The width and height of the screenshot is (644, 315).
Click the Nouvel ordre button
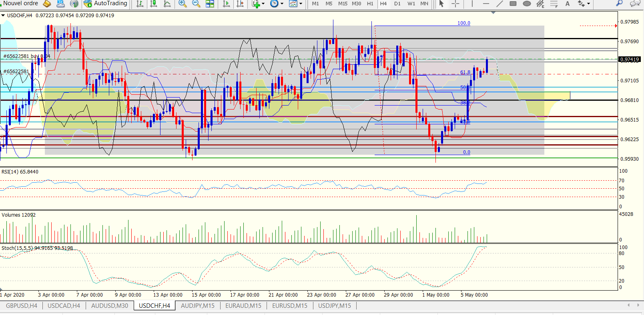[20, 3]
